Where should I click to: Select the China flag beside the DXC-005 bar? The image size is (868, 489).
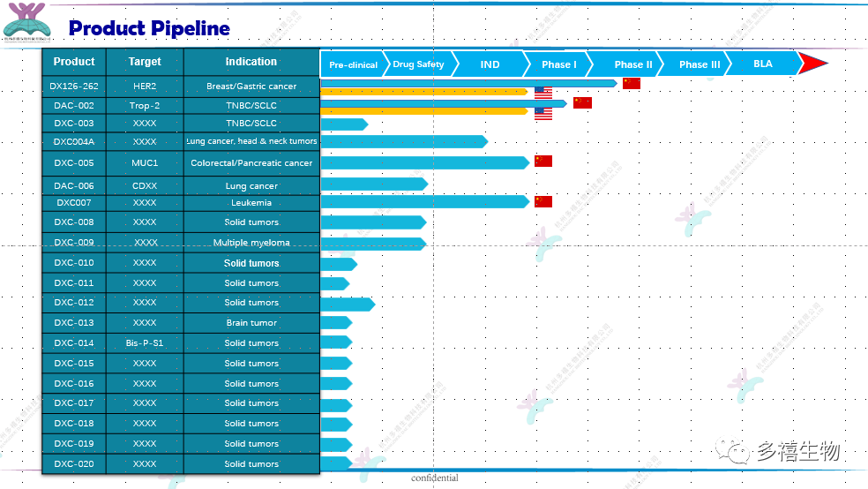pos(543,161)
